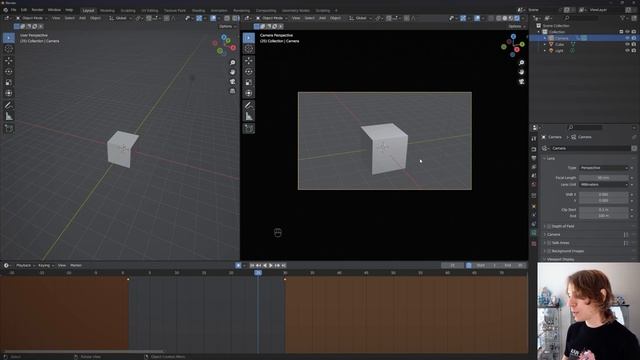Enable the Safe Areas checkbox
The width and height of the screenshot is (640, 360).
click(x=549, y=243)
